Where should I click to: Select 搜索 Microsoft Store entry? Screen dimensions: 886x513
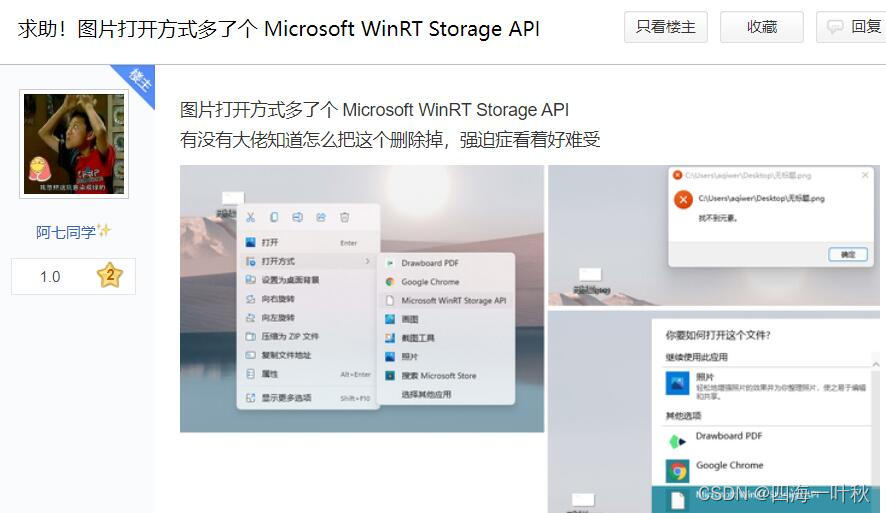tap(446, 376)
